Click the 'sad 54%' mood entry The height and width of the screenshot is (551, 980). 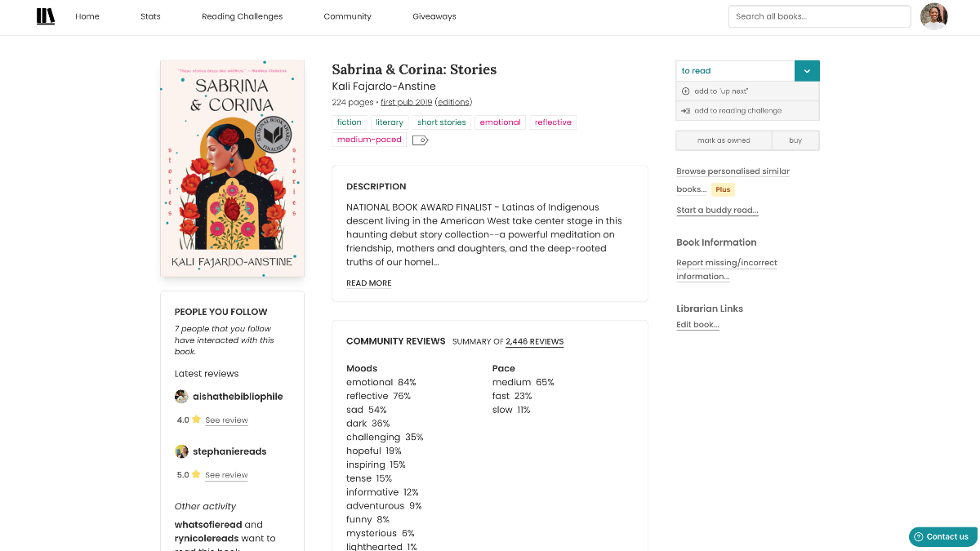(367, 410)
